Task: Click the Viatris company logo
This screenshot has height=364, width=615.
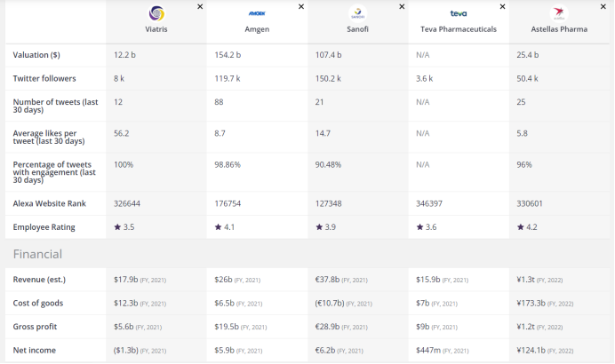Action: click(x=156, y=13)
